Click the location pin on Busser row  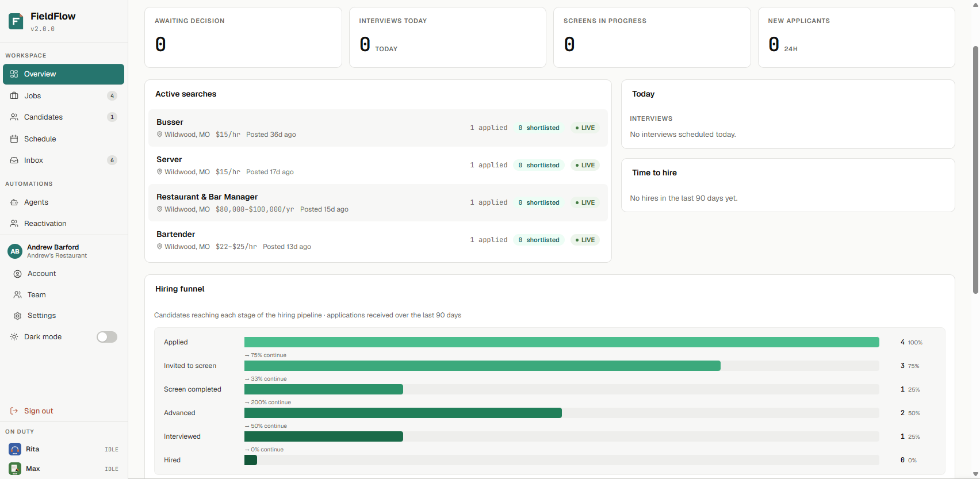tap(159, 135)
